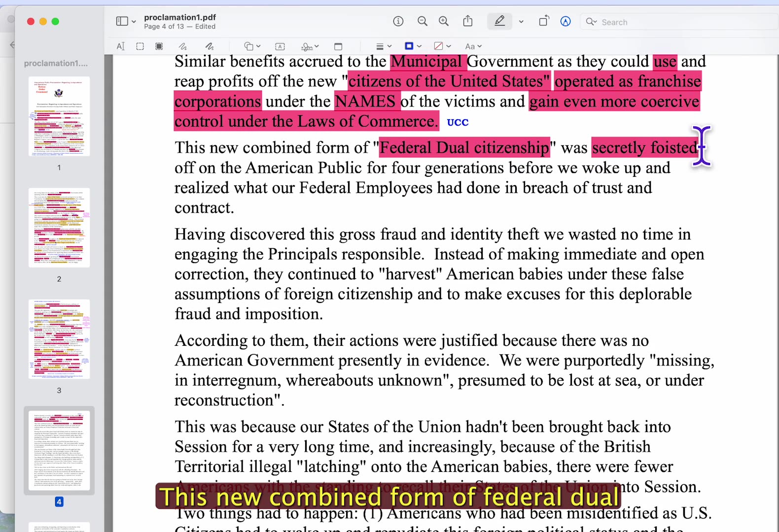Rotate the page with the rotate icon

pos(543,21)
